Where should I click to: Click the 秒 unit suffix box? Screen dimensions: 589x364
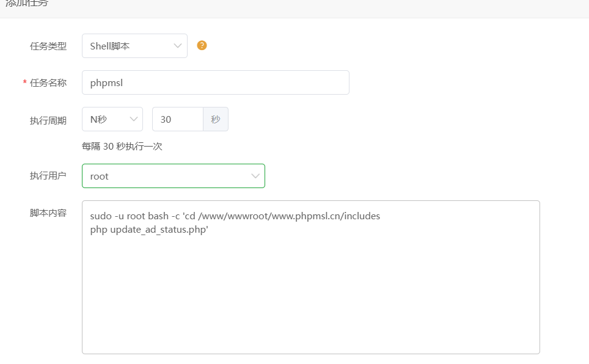216,119
